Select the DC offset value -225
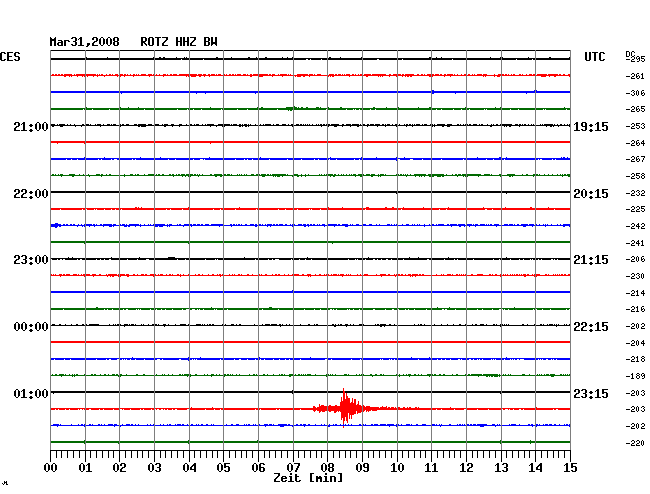This screenshot has width=650, height=494. [x=635, y=209]
